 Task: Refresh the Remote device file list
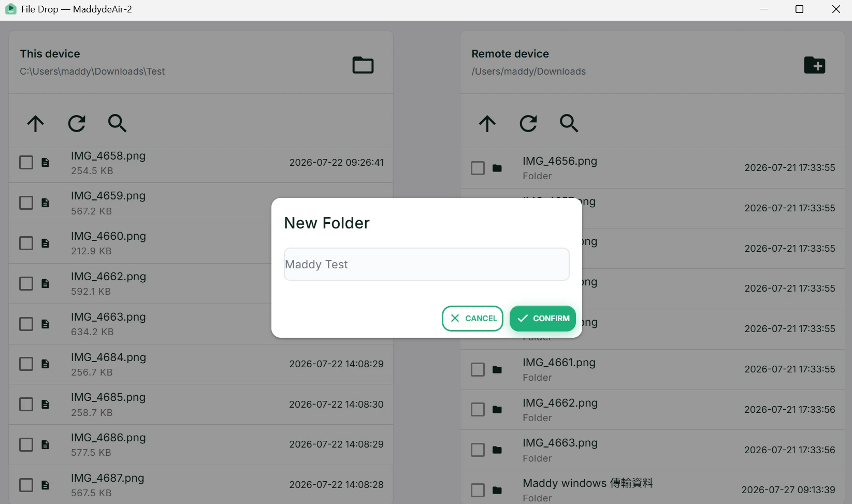[528, 123]
